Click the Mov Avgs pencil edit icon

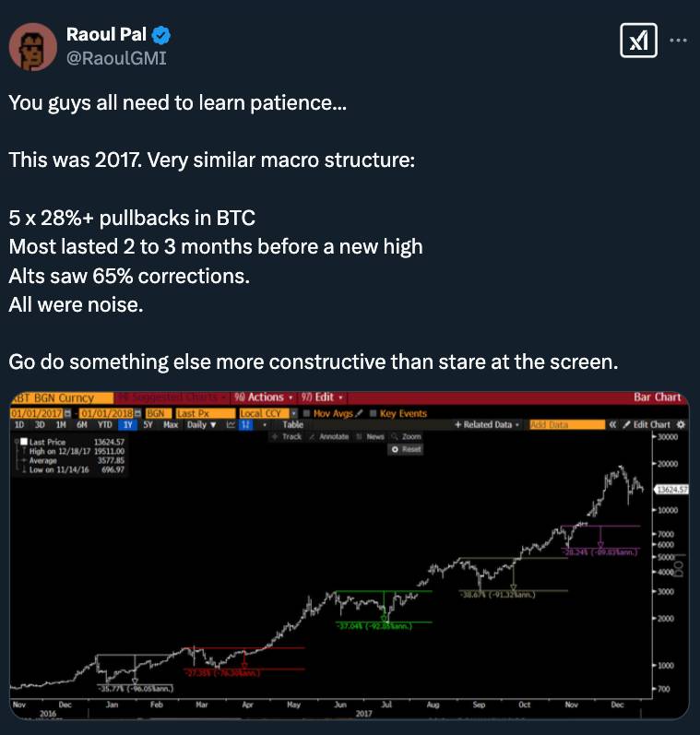[x=359, y=413]
